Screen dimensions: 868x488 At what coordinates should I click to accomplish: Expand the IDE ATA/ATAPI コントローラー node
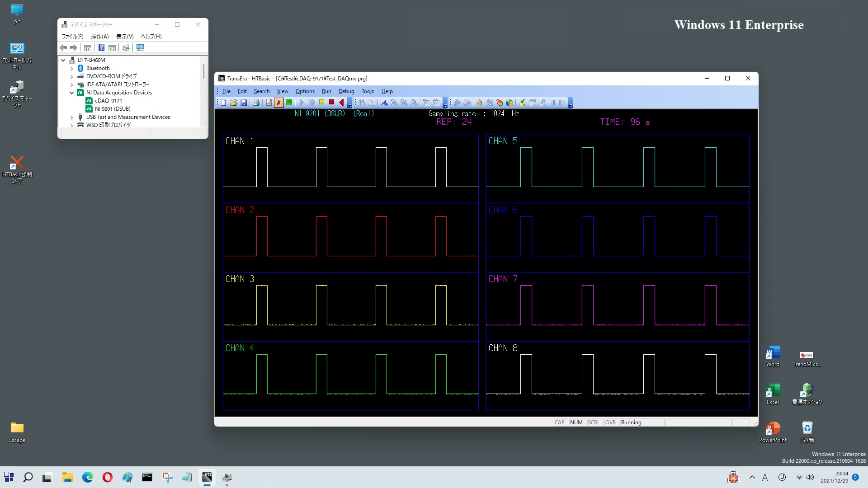click(71, 84)
